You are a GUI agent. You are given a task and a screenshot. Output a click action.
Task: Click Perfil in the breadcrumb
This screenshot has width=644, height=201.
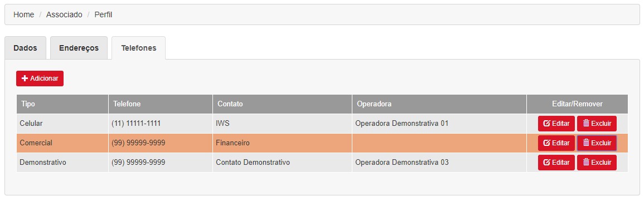(x=103, y=15)
